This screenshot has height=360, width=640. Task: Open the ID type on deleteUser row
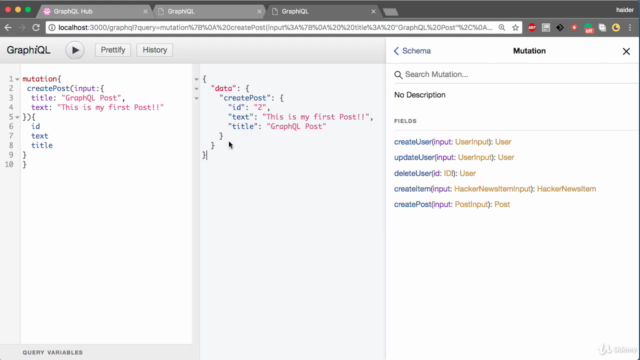tap(448, 173)
